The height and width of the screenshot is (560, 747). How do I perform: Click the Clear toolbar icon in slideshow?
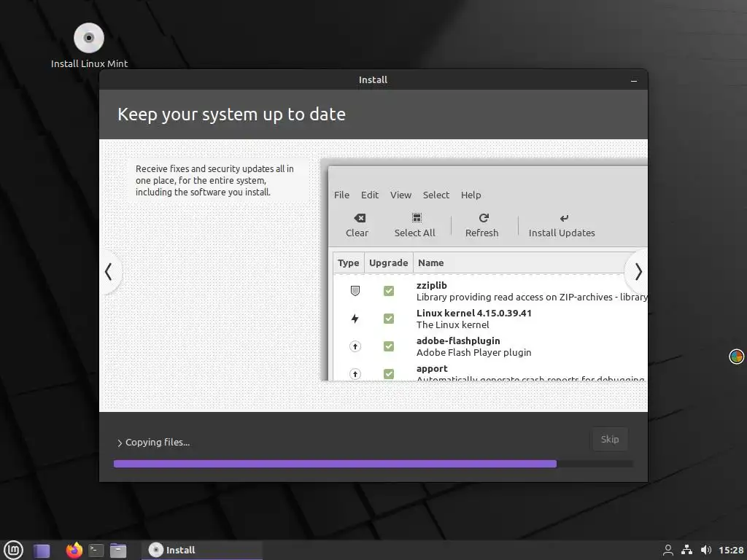coord(360,218)
